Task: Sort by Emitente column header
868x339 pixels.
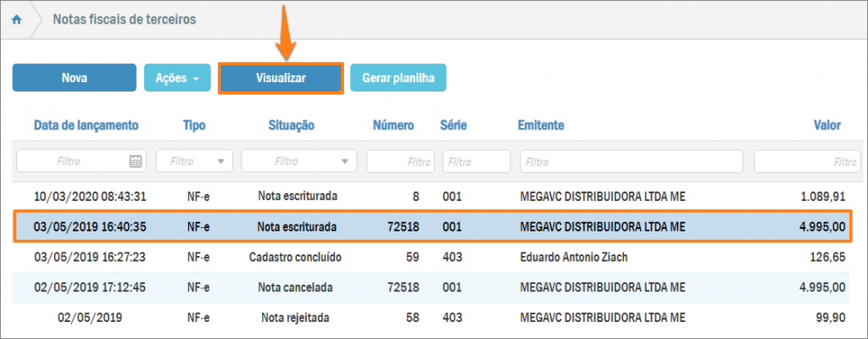Action: point(541,125)
